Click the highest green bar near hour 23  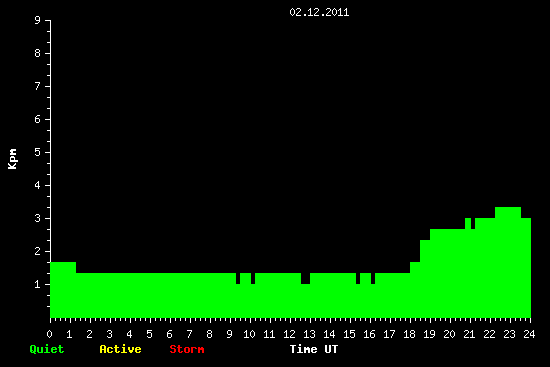point(508,262)
